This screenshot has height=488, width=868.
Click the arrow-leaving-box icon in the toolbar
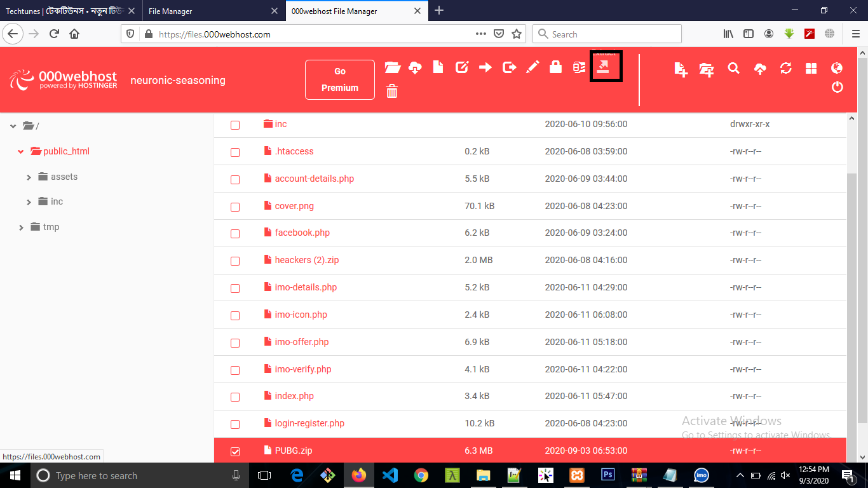(x=509, y=67)
